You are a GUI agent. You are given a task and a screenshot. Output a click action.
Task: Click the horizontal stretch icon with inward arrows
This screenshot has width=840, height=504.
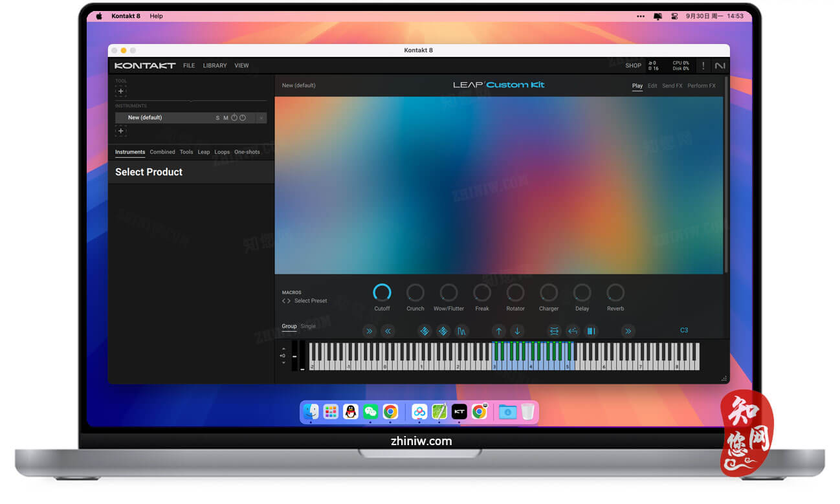tap(554, 331)
